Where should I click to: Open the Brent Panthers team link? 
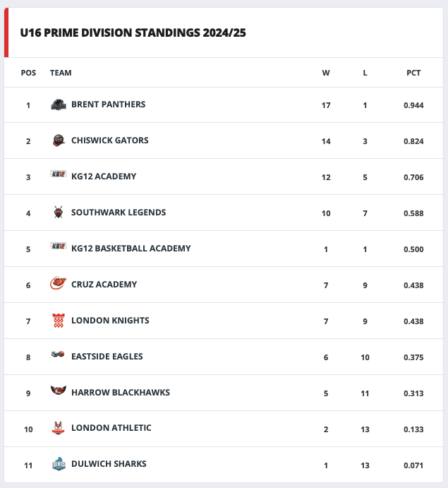tap(108, 105)
